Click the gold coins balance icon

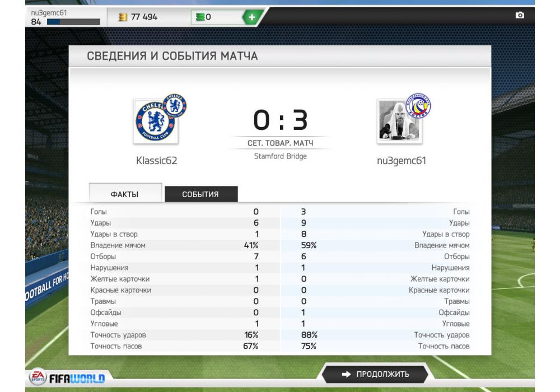pos(123,17)
